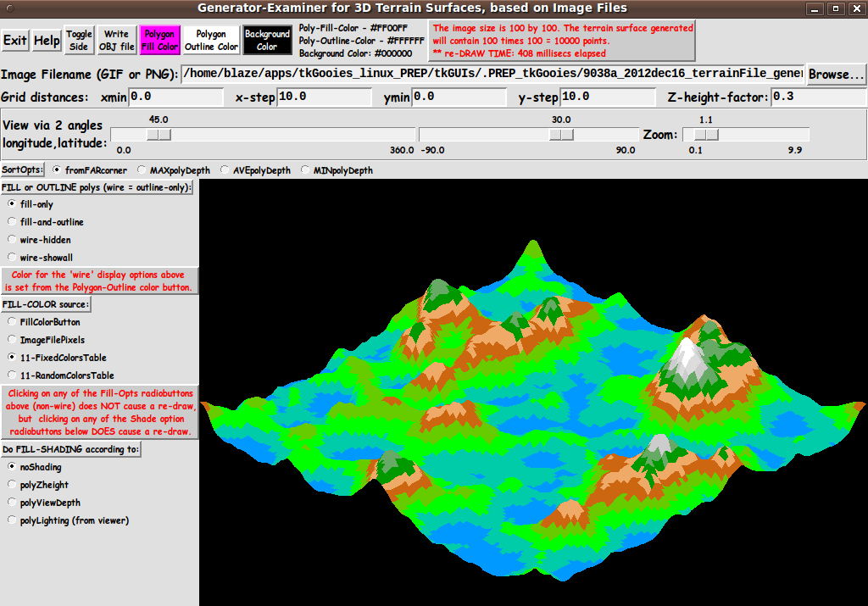868x606 pixels.
Task: Click the SortOpts: button
Action: click(22, 170)
